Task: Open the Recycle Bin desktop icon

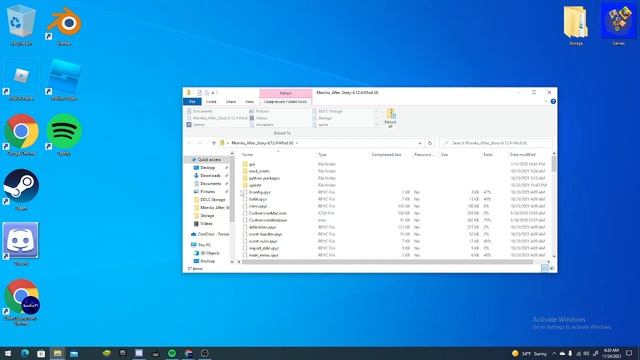Action: point(21,24)
